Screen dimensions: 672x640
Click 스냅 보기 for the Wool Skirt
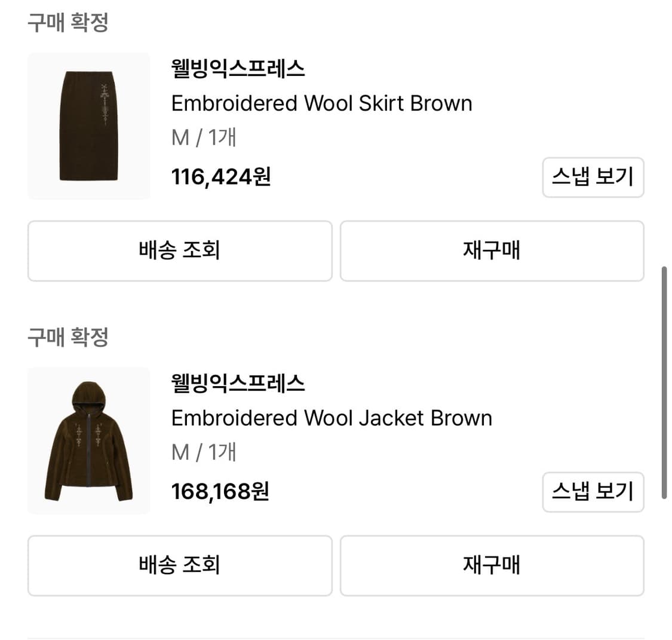point(593,177)
